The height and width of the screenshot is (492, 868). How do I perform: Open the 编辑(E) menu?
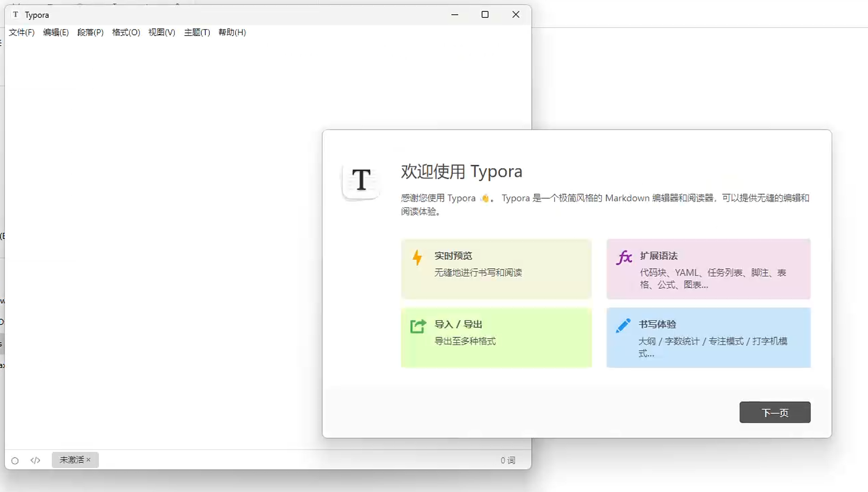point(56,33)
